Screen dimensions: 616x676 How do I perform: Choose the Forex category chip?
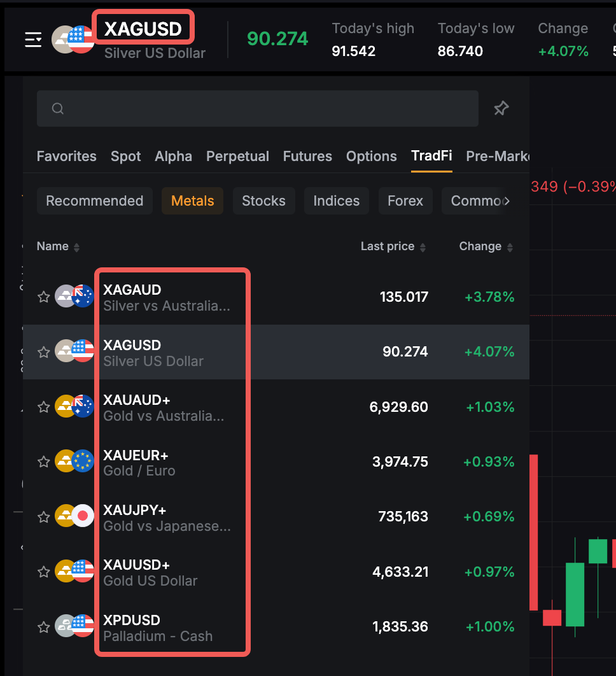click(x=405, y=201)
